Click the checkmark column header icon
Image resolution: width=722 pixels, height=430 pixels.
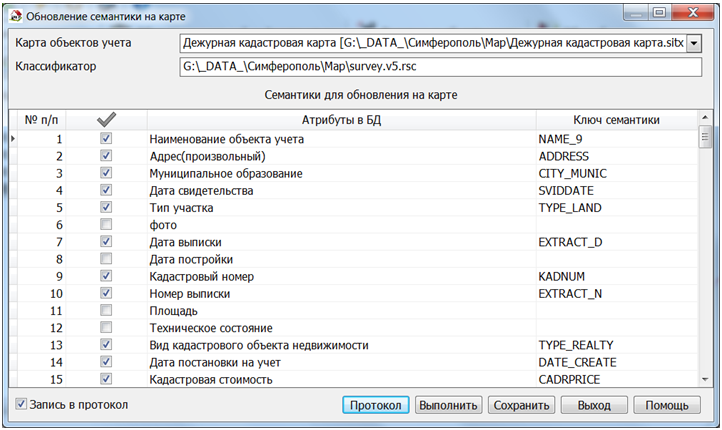106,120
